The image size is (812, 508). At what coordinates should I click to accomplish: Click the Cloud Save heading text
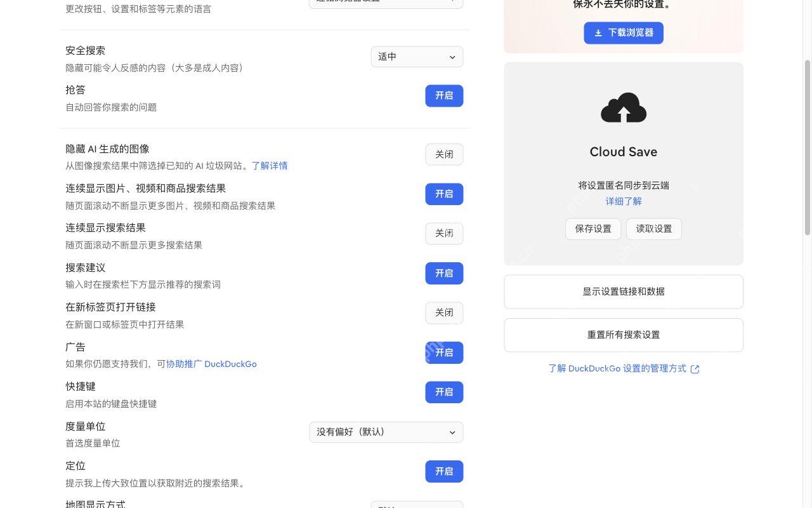pyautogui.click(x=624, y=152)
